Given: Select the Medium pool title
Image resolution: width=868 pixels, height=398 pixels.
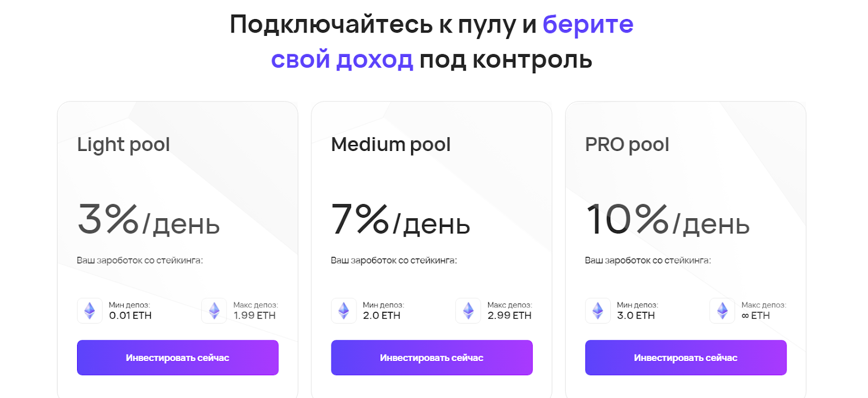Looking at the screenshot, I should click(391, 144).
